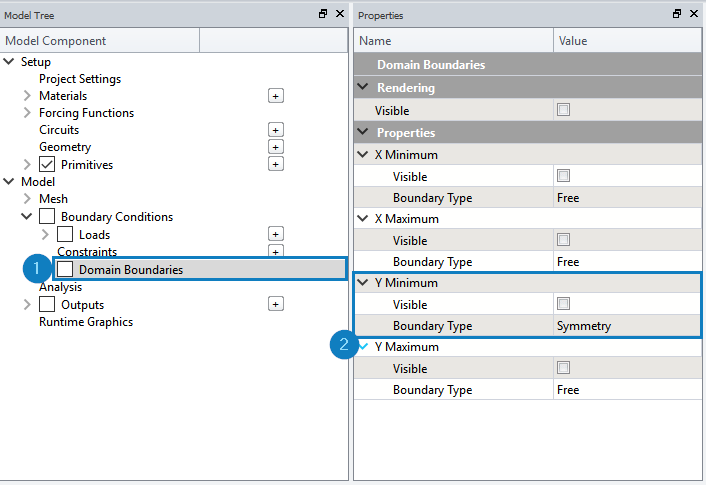Select Project Settings in model tree
This screenshot has height=485, width=706.
(80, 79)
